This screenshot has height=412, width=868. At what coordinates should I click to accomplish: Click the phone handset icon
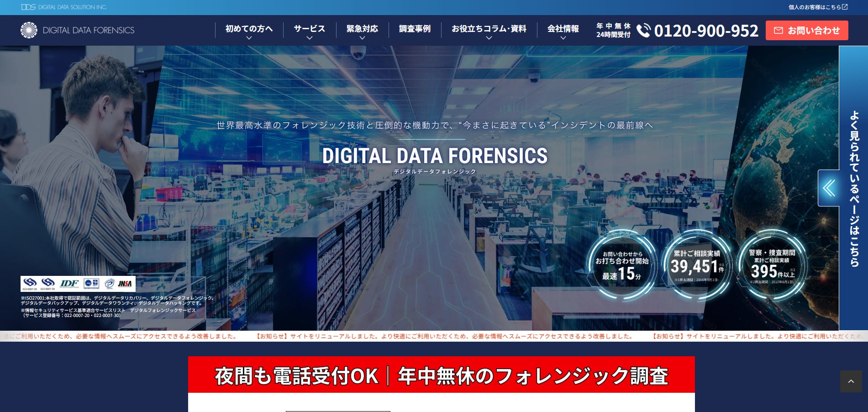click(x=644, y=30)
